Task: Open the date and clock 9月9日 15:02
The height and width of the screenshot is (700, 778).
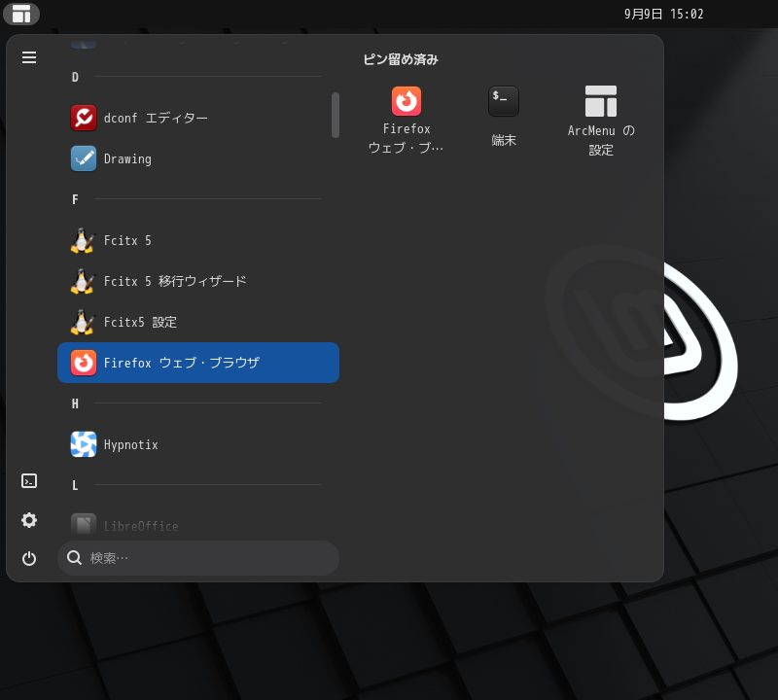Action: (x=663, y=14)
